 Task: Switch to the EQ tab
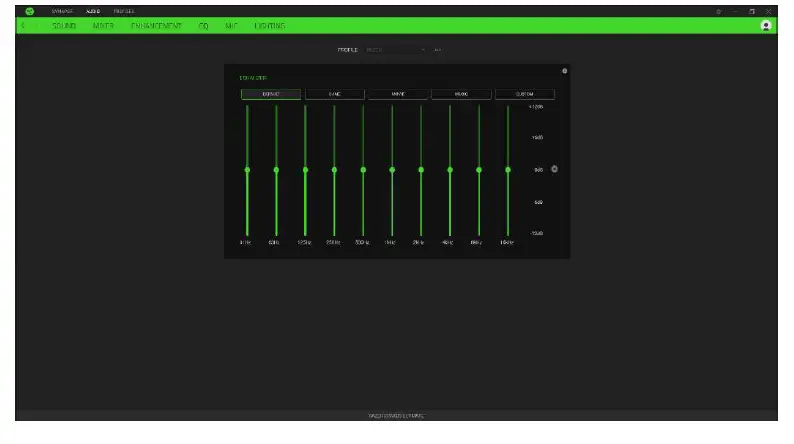point(204,26)
